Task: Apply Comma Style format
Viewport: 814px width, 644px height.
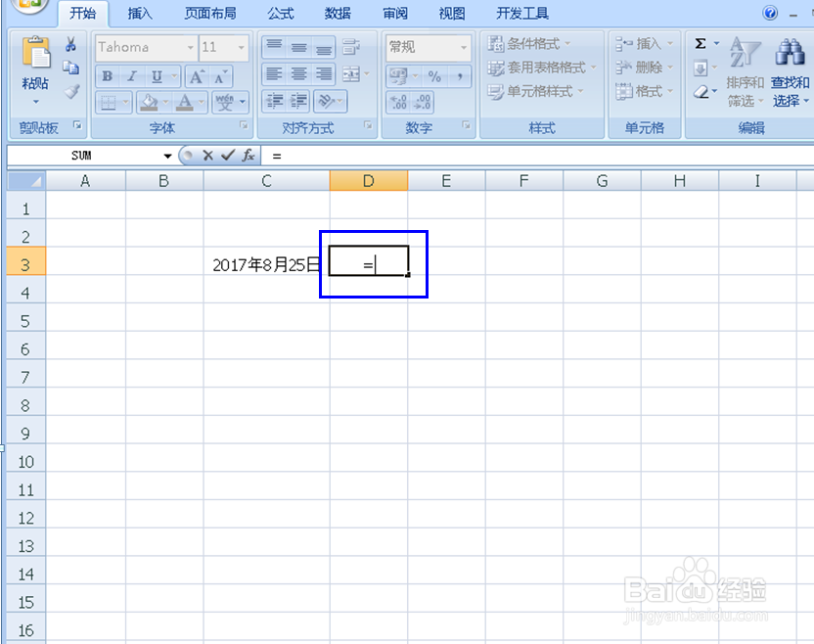Action: point(460,77)
